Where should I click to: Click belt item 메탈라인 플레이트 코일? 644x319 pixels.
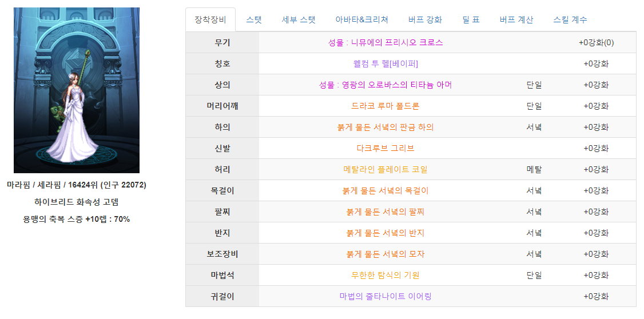385,170
